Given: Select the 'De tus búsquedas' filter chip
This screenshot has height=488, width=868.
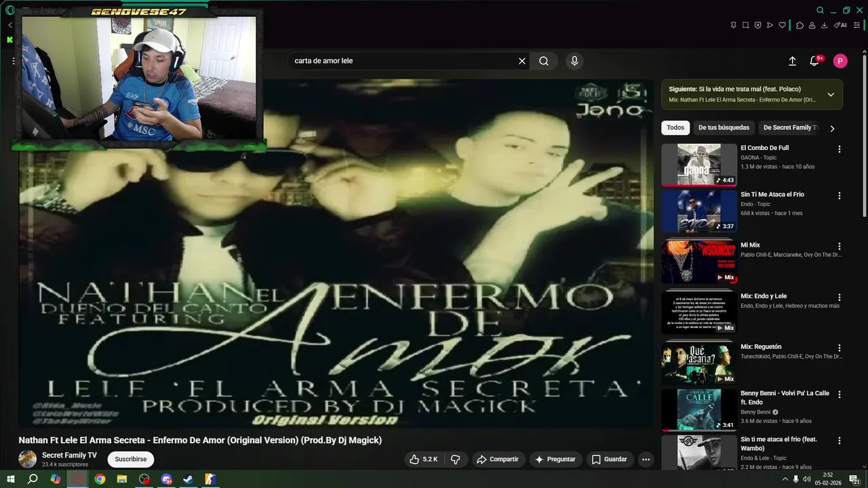Looking at the screenshot, I should 724,127.
